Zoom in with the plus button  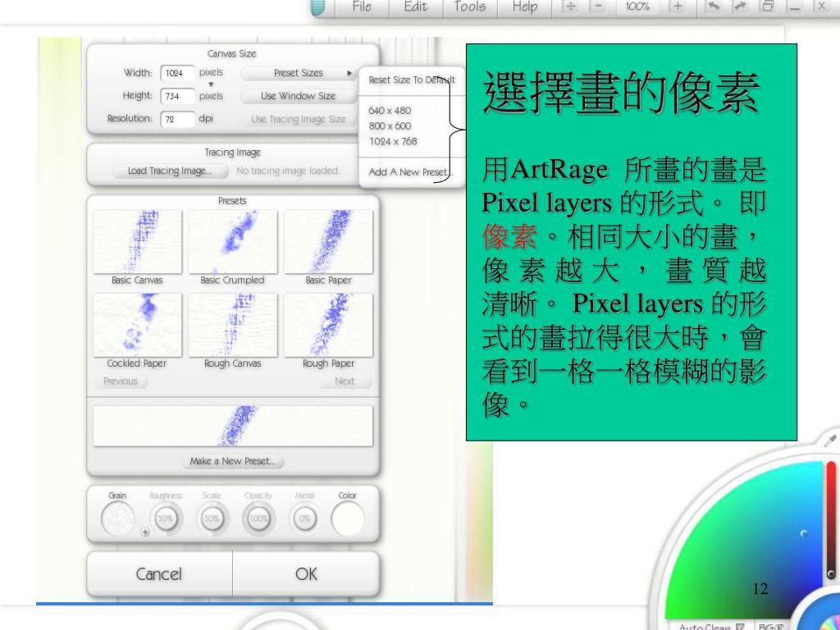click(x=678, y=7)
